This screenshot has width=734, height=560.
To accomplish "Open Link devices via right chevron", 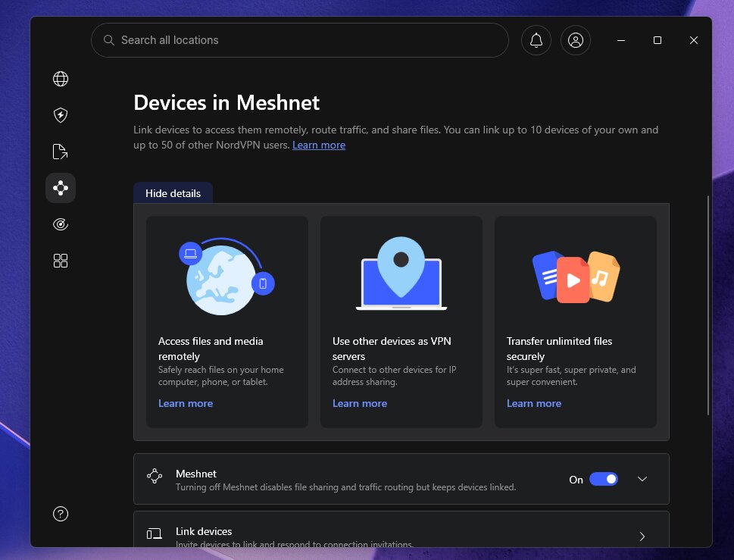I will [642, 537].
